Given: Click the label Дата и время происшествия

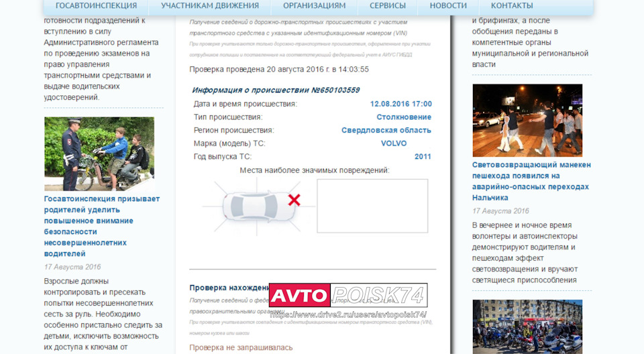Looking at the screenshot, I should click(246, 104).
